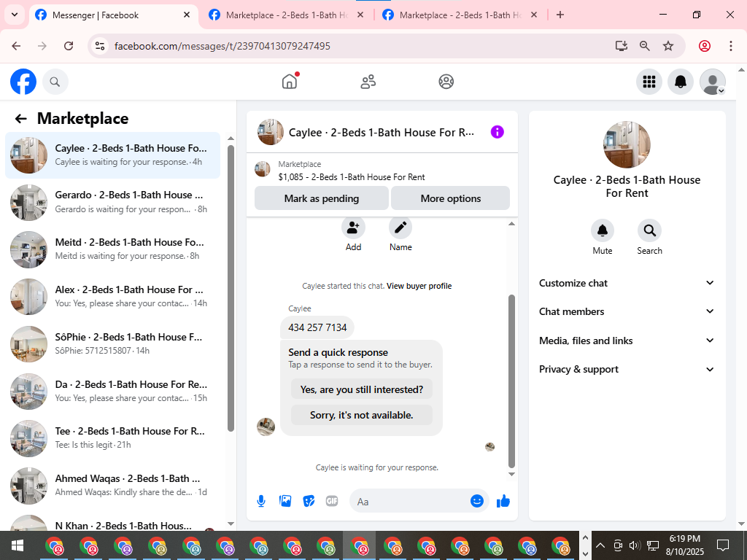Click the browser address bar URL
The width and height of the screenshot is (747, 560).
[x=222, y=46]
